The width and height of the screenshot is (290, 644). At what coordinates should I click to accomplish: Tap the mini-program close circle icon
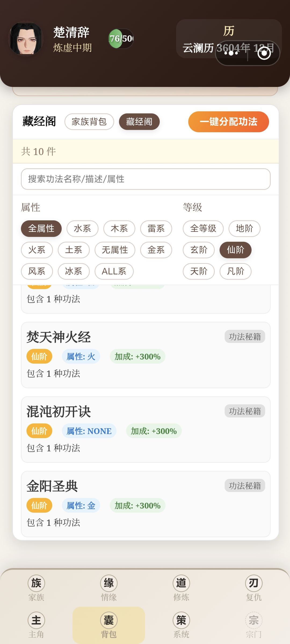coord(264,53)
